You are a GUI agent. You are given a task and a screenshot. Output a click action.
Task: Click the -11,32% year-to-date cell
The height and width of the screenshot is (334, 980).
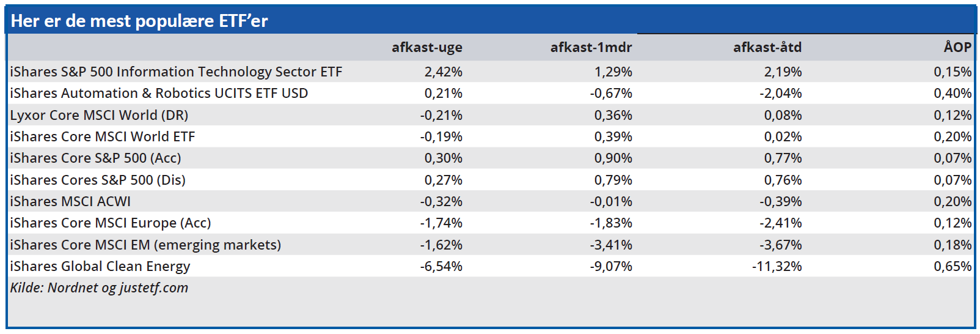777,266
